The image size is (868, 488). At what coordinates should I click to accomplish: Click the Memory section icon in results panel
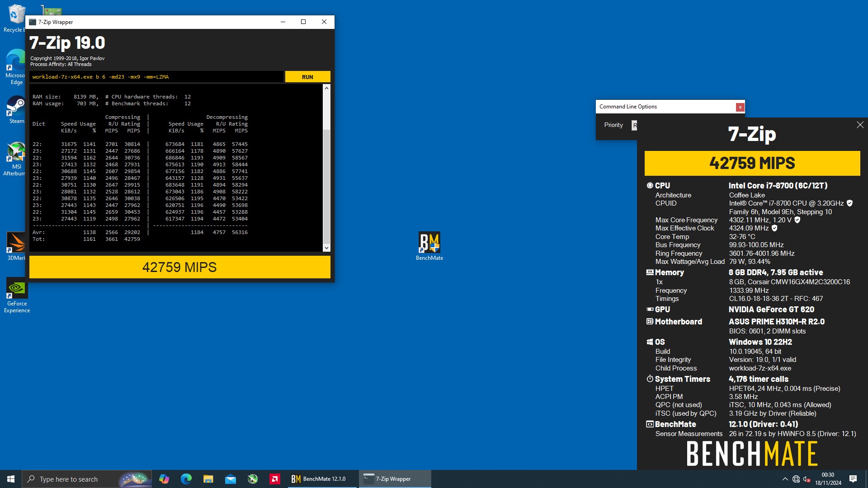point(650,272)
